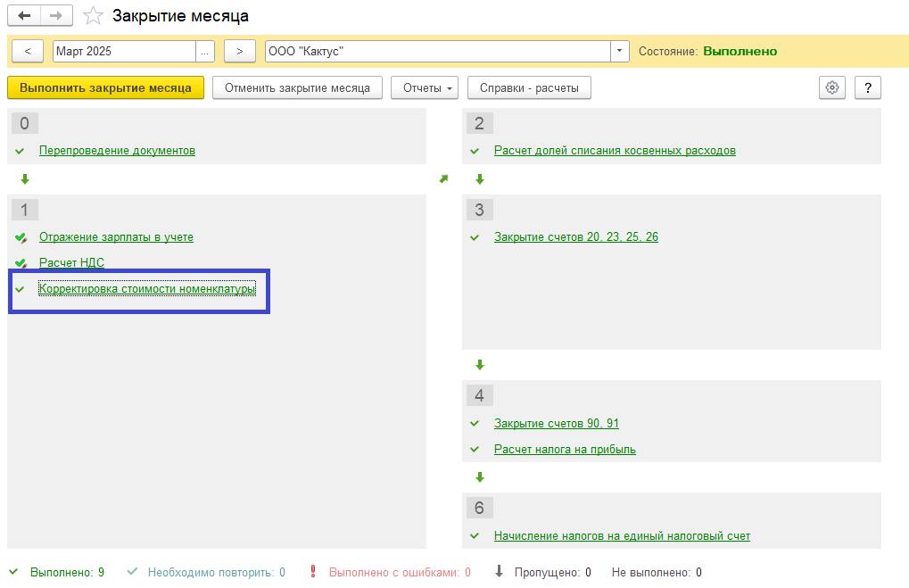
Task: Open help with the question mark button
Action: point(868,87)
